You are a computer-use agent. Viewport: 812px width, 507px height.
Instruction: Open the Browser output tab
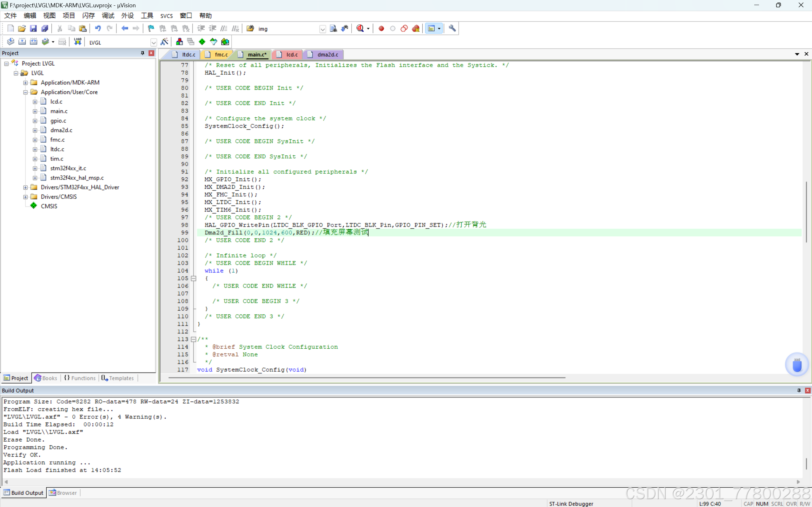click(63, 493)
